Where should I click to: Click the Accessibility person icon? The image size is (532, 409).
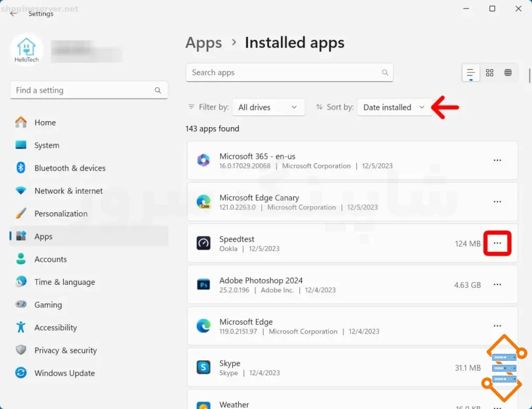click(21, 327)
